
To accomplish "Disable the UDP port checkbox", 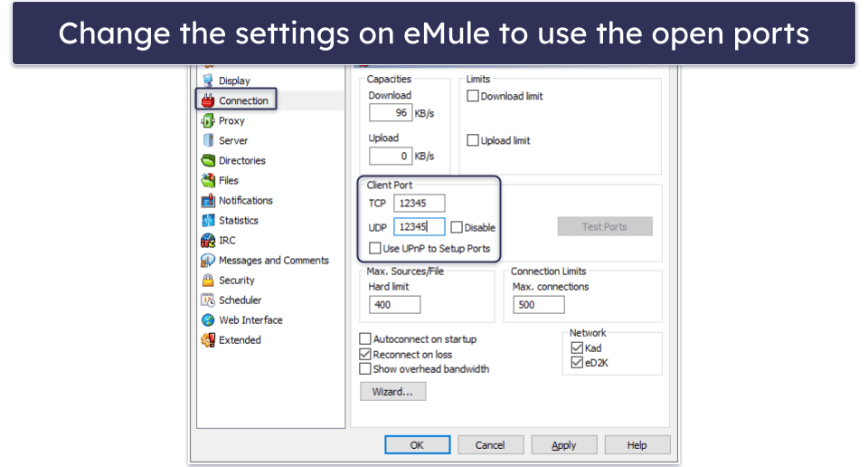I will click(x=457, y=227).
